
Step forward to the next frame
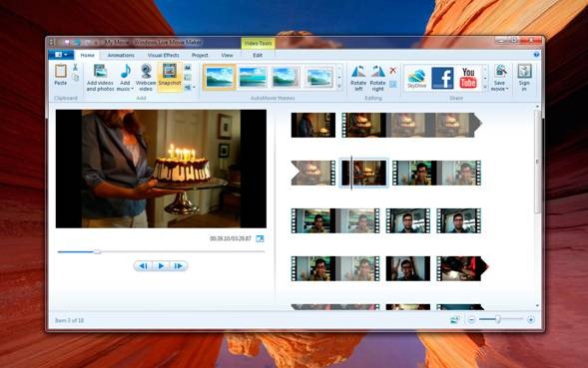179,266
